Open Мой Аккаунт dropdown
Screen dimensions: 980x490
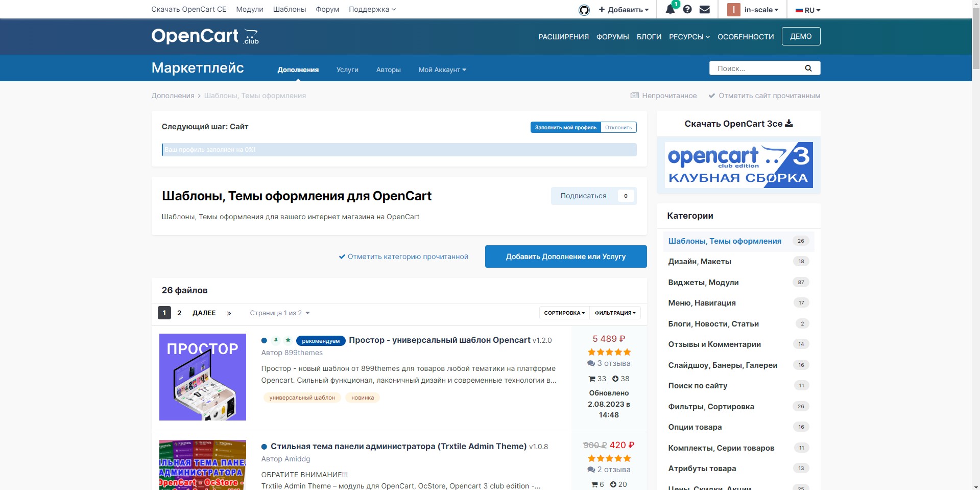pos(442,69)
